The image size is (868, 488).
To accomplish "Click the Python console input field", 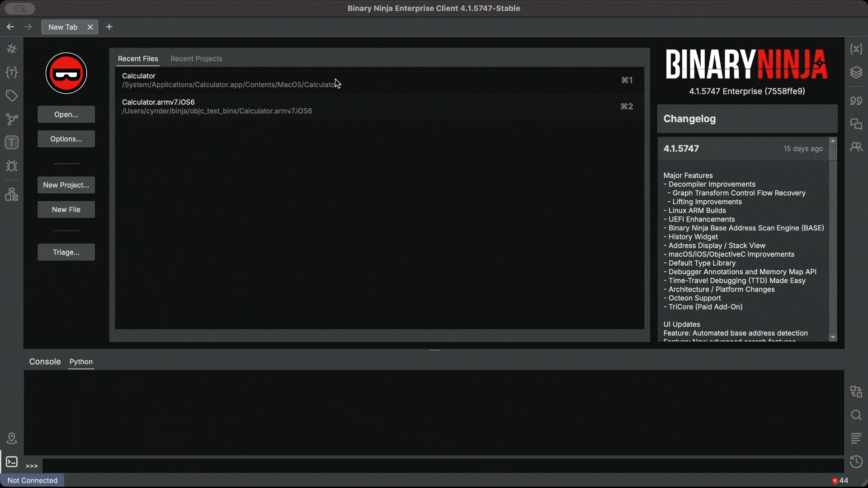I will 443,465.
